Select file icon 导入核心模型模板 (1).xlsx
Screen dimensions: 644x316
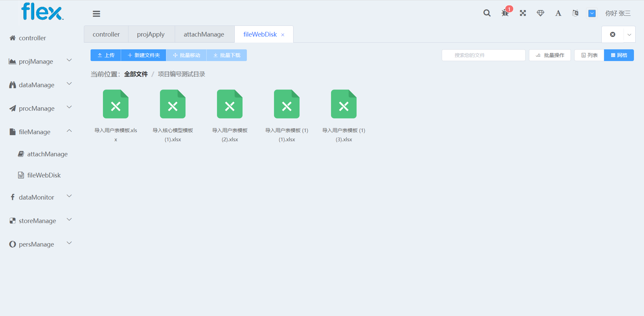click(x=173, y=104)
